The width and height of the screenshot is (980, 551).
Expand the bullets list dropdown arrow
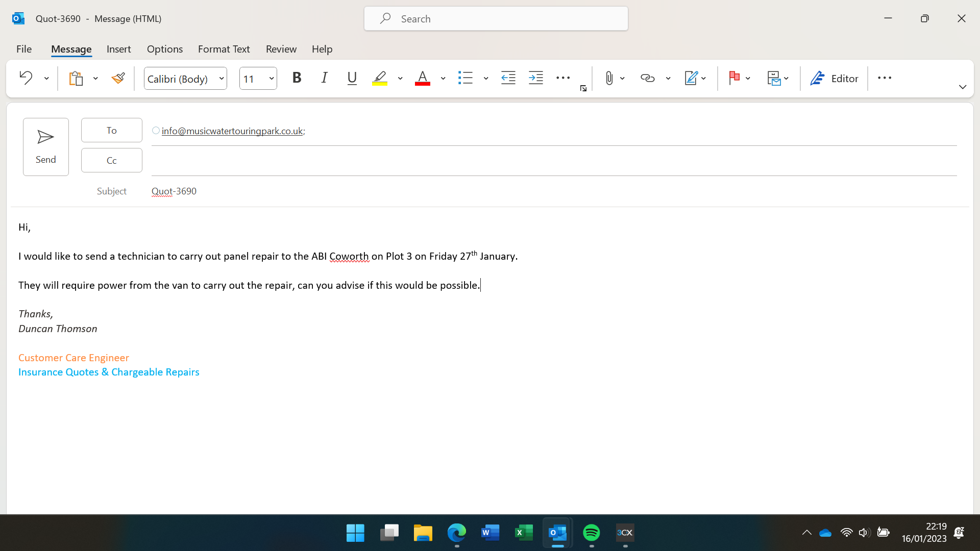click(486, 79)
